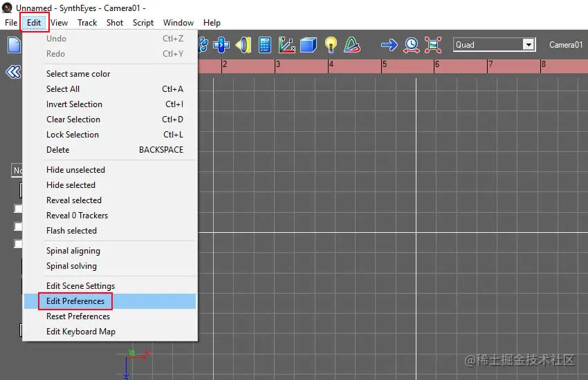Open Edit Preferences
This screenshot has height=380, width=588.
click(x=110, y=301)
